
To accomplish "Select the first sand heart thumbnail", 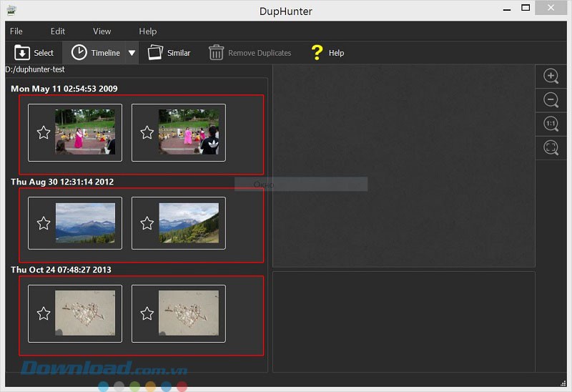I will tap(85, 313).
